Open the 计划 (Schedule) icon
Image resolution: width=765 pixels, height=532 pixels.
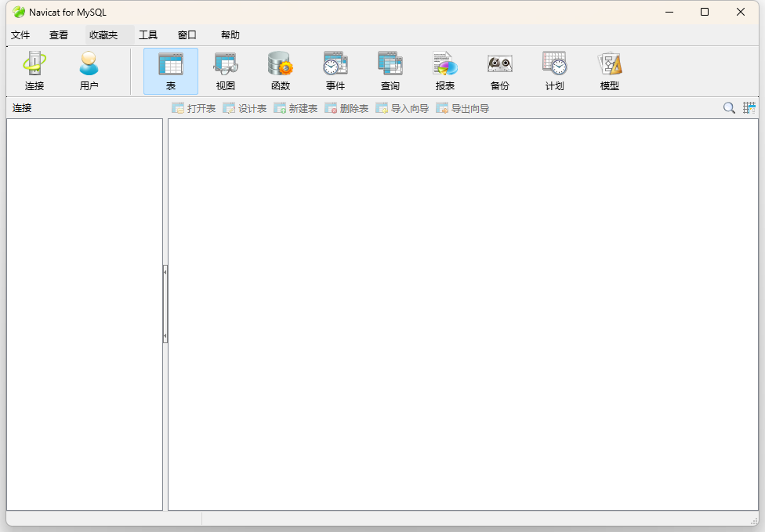[x=555, y=71]
